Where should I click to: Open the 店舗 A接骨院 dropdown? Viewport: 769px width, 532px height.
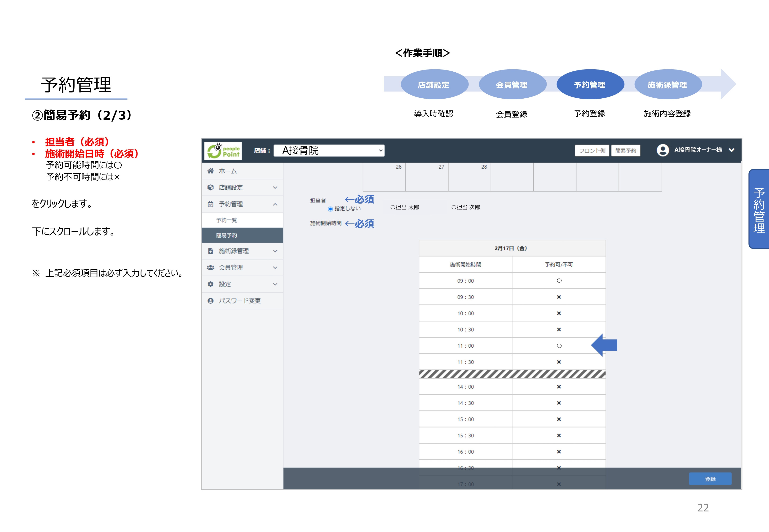(x=329, y=151)
